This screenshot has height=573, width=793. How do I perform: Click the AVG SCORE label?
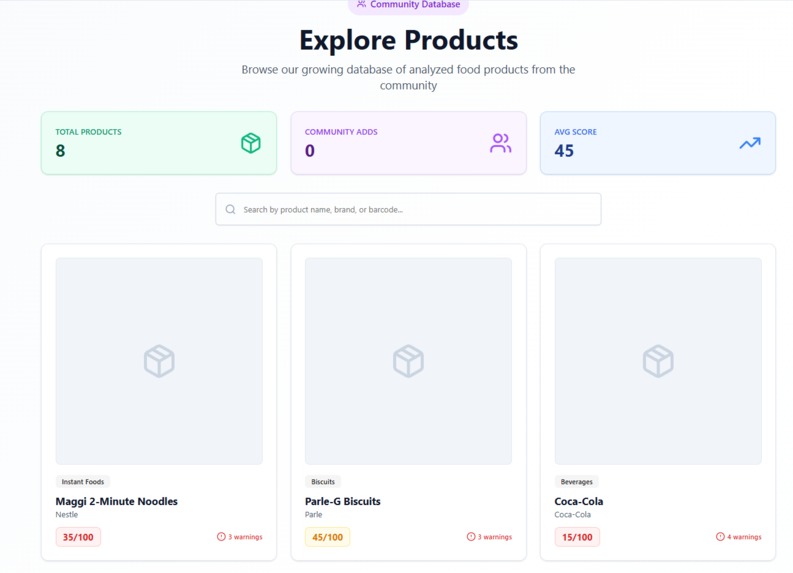click(576, 132)
